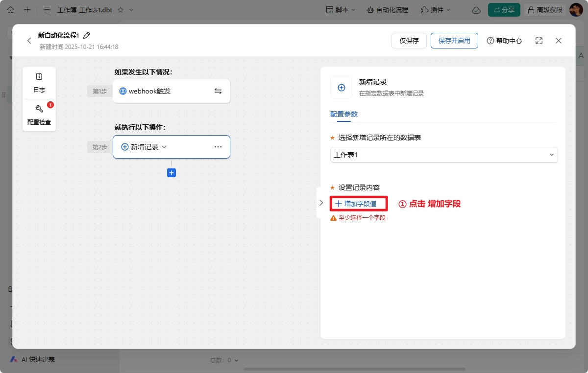Screen dimensions: 588x373
Task: Open the 脚本 dropdown menu
Action: coord(341,10)
